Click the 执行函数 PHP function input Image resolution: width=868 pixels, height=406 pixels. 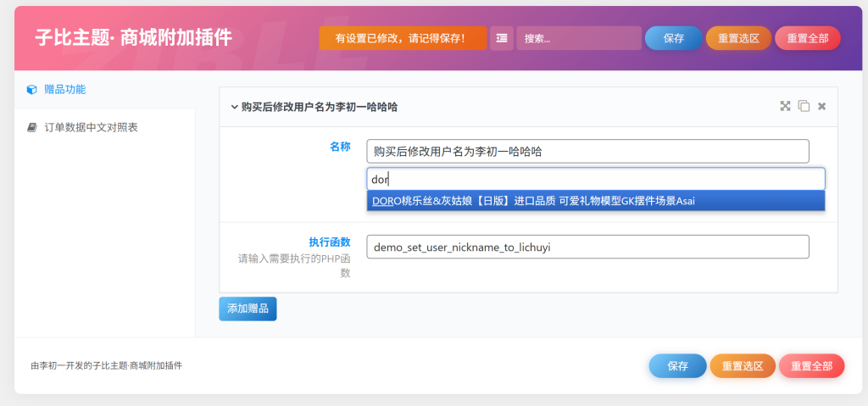click(x=587, y=247)
